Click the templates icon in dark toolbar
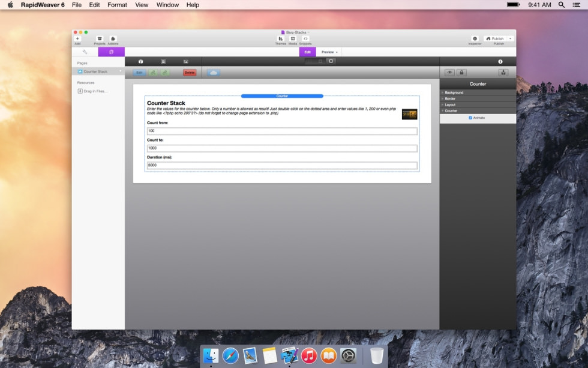The image size is (588, 368). (x=163, y=61)
